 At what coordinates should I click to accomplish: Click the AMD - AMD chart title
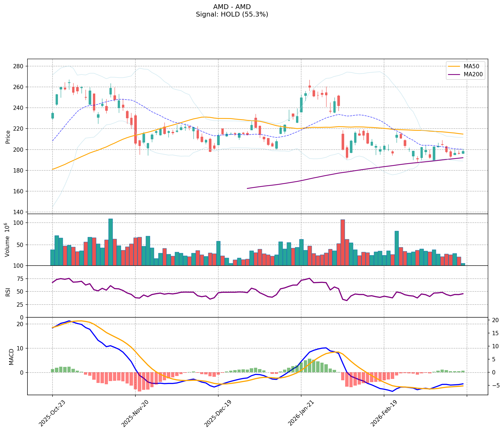click(x=232, y=7)
